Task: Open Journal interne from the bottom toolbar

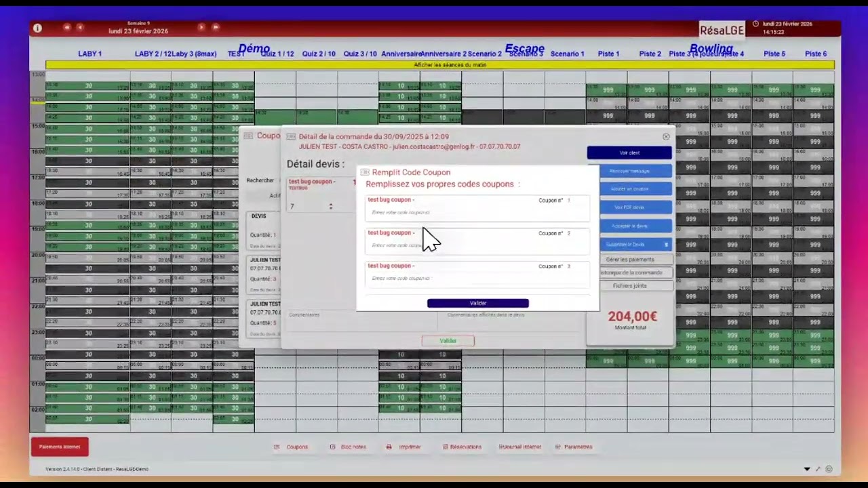Action: [x=520, y=447]
